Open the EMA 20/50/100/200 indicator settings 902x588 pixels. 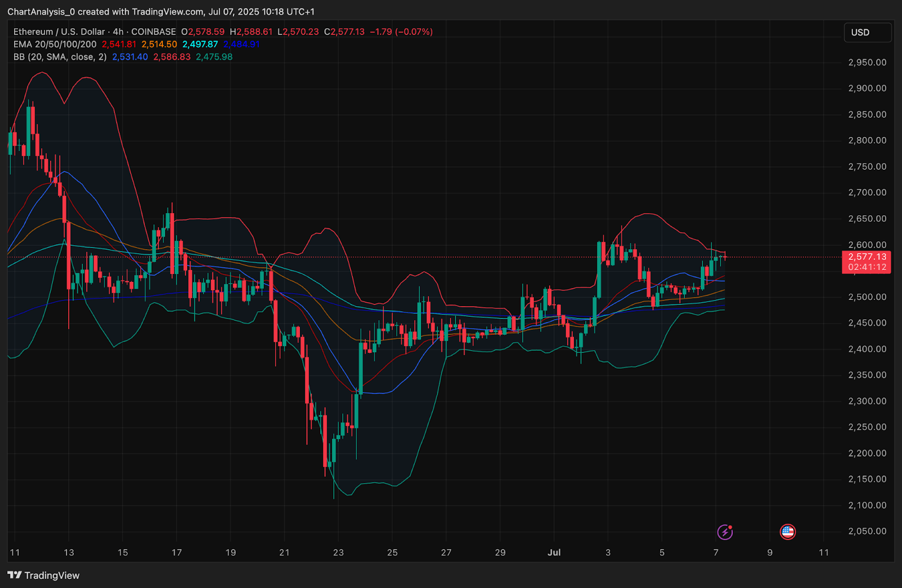[x=54, y=44]
